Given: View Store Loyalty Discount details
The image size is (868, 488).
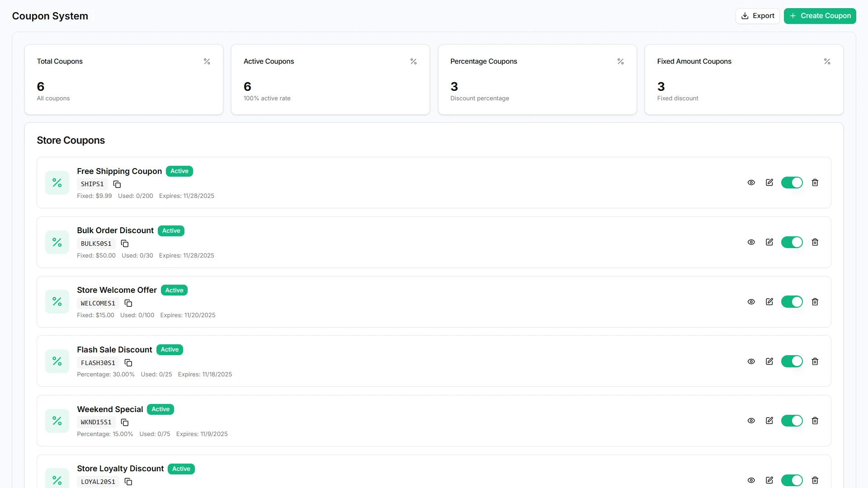Looking at the screenshot, I should (x=751, y=480).
